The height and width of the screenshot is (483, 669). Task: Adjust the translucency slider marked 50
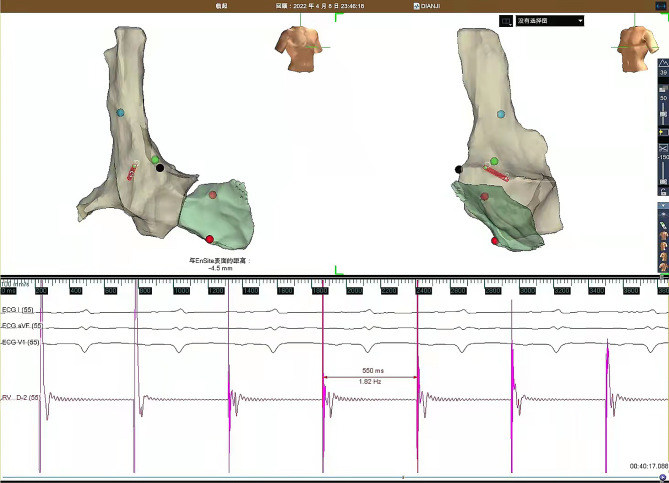pyautogui.click(x=663, y=112)
